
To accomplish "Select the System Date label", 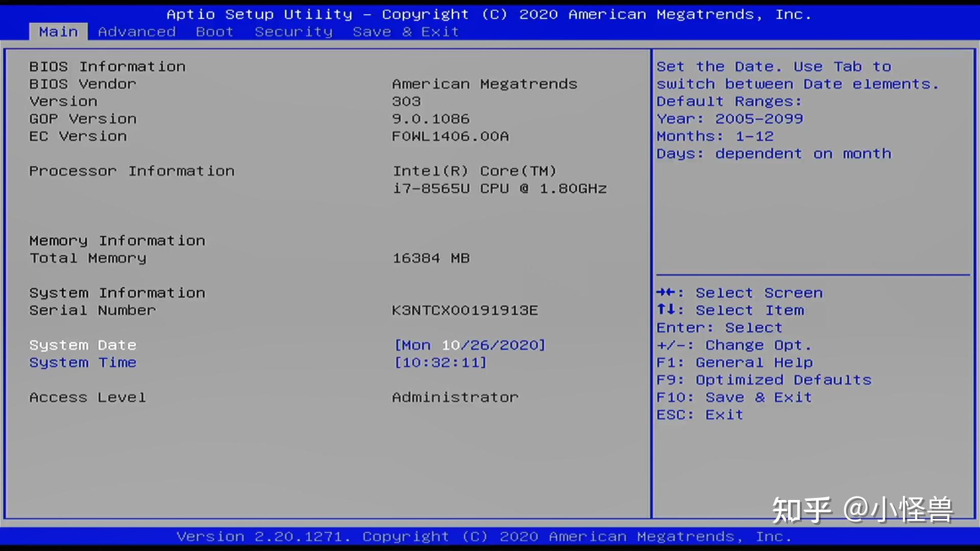I will click(83, 345).
